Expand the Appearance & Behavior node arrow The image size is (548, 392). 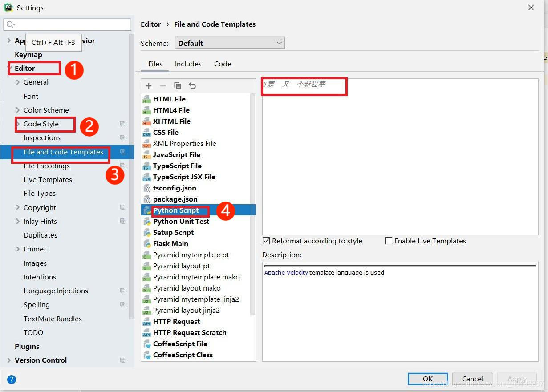[9, 40]
